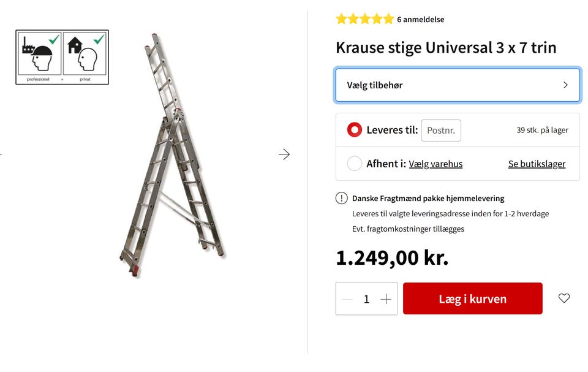
Task: Click the ladder product image
Action: [173, 156]
